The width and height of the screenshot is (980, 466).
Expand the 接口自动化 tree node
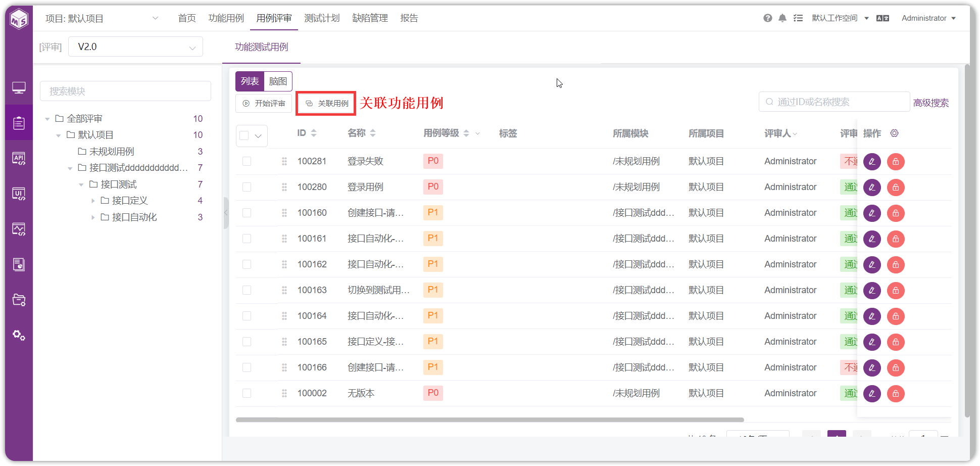pyautogui.click(x=93, y=217)
